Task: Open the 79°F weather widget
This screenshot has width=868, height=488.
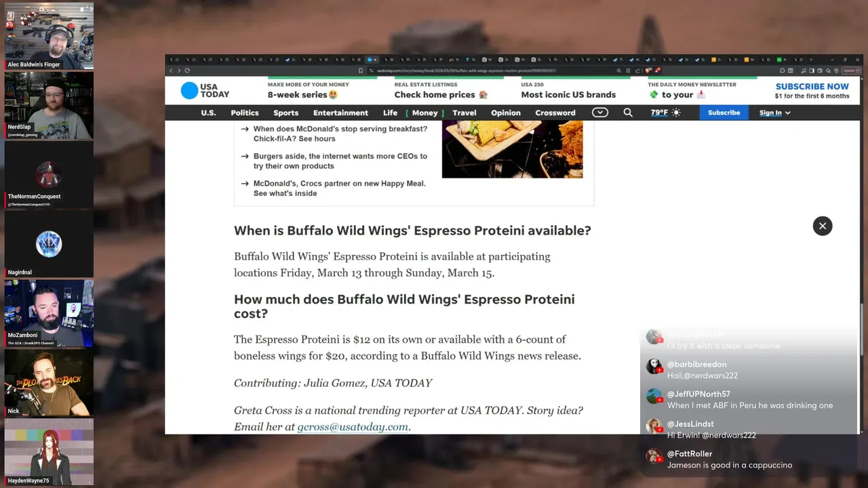Action: [665, 113]
